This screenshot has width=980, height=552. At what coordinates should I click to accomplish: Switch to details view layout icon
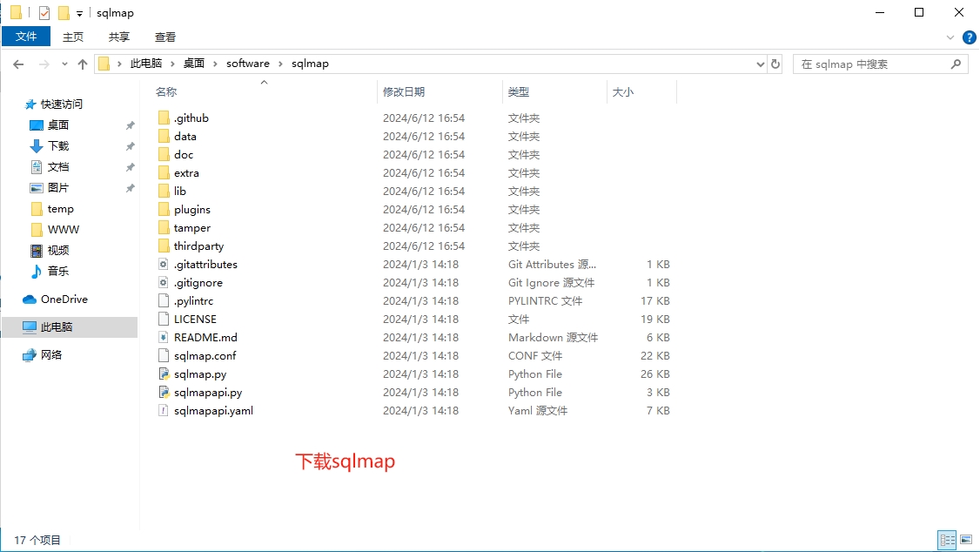pyautogui.click(x=948, y=540)
